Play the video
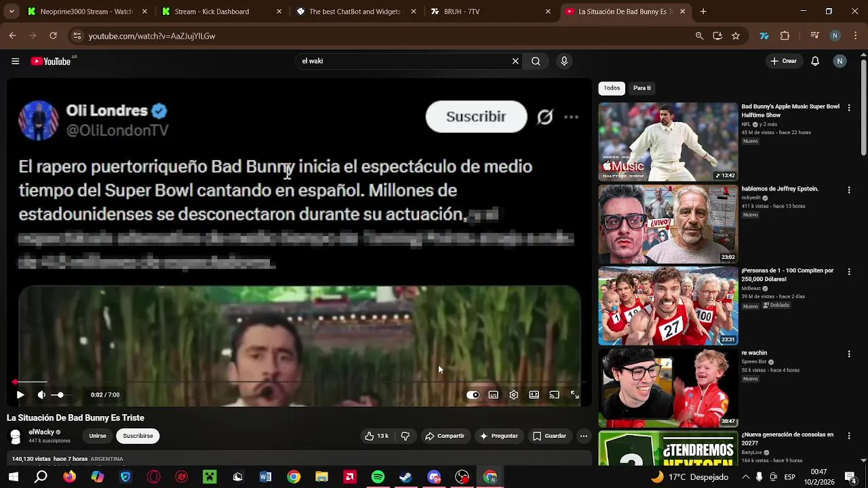Screen dimensions: 868x488 (x=20, y=394)
